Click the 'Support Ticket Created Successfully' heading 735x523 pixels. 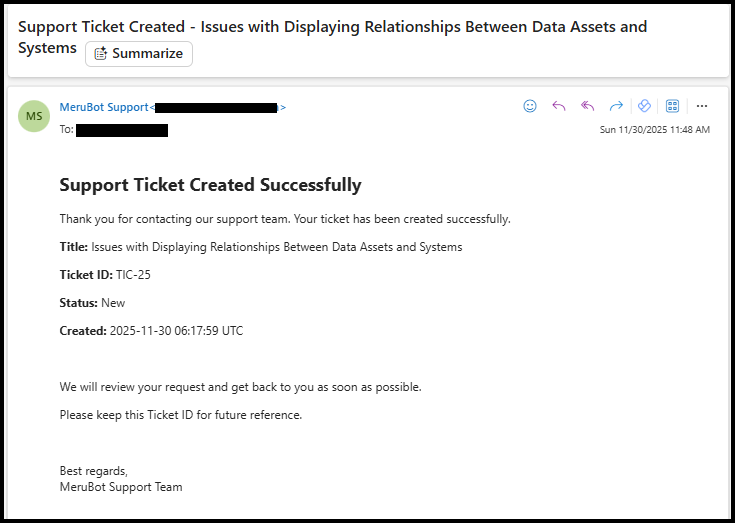click(x=210, y=185)
